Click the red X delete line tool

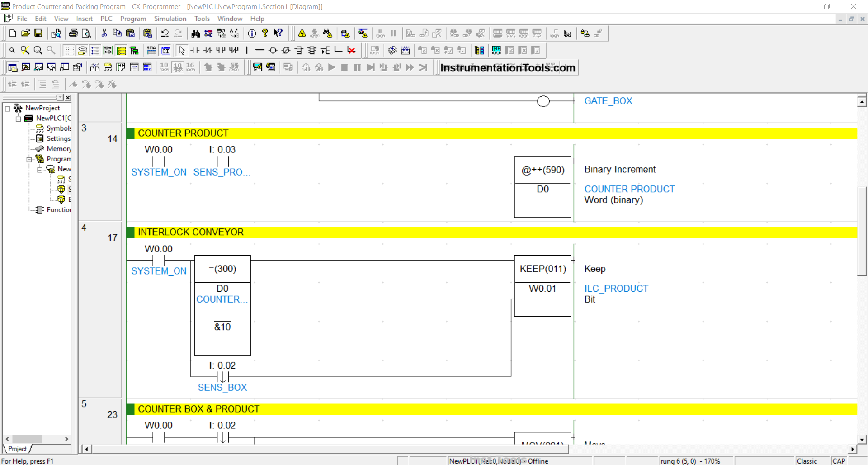pos(351,50)
